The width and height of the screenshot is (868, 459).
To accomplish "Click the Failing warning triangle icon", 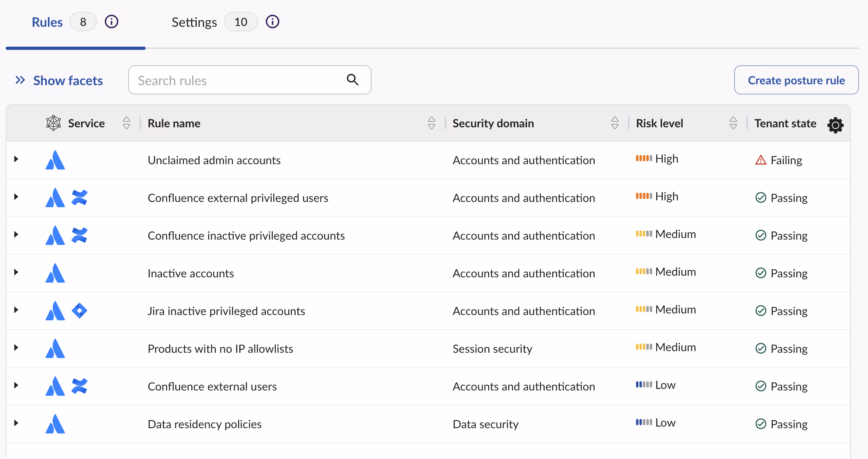I will [761, 160].
